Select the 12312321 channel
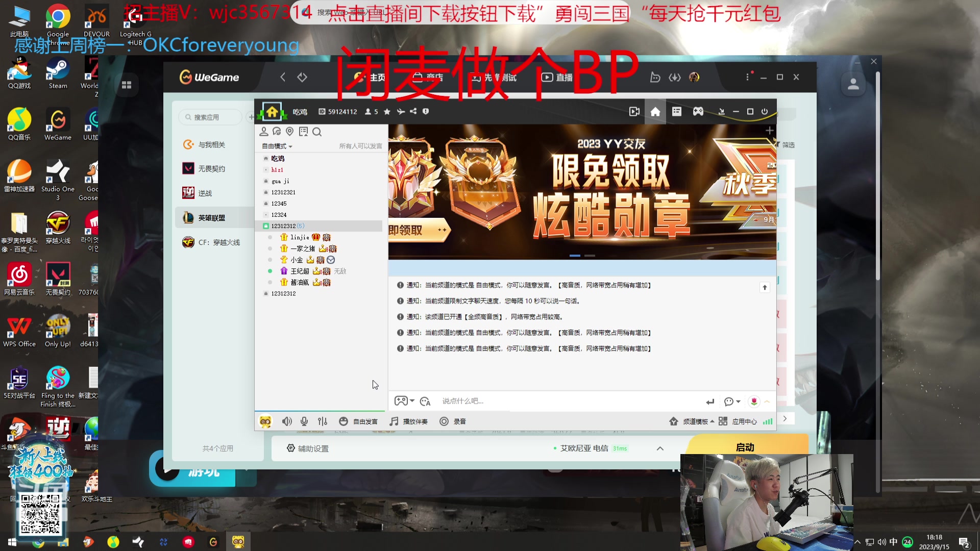 (x=283, y=192)
